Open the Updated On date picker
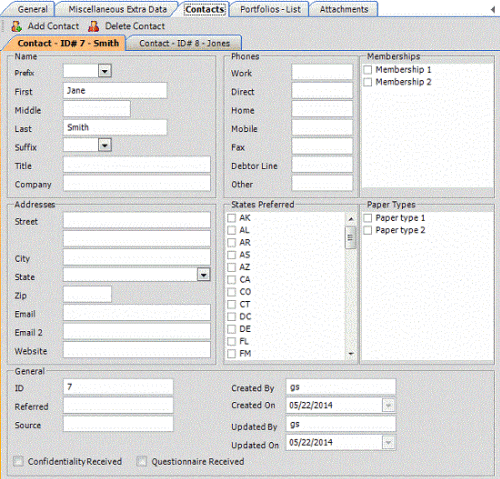This screenshot has width=500, height=479. 388,443
